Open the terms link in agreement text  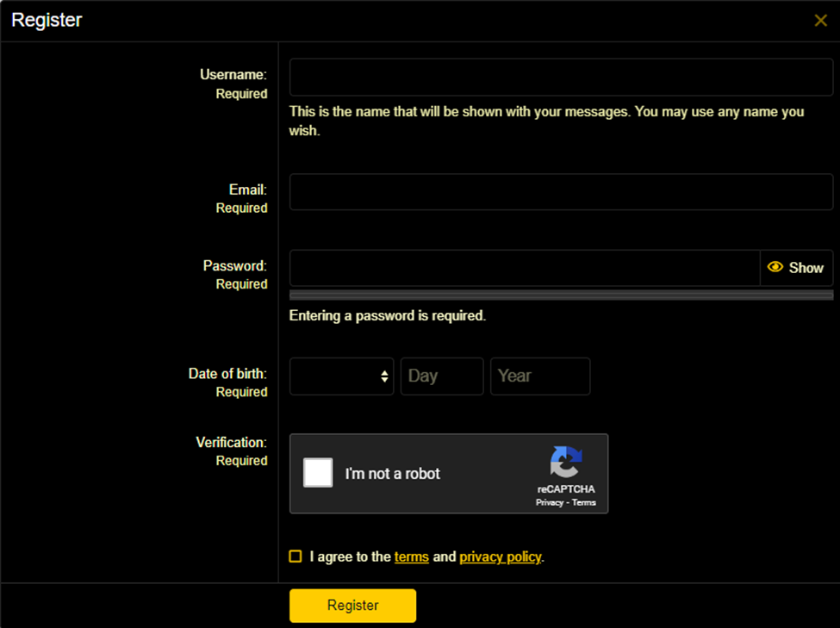411,556
